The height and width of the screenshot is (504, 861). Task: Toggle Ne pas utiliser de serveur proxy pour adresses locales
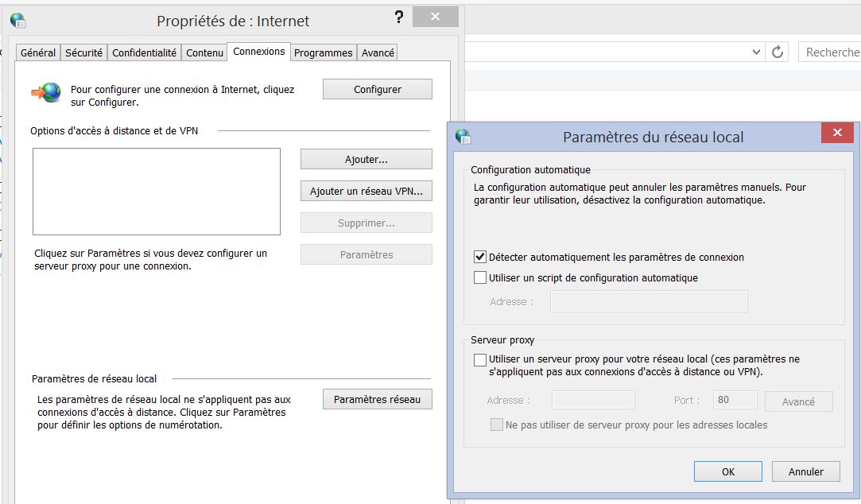pyautogui.click(x=496, y=425)
